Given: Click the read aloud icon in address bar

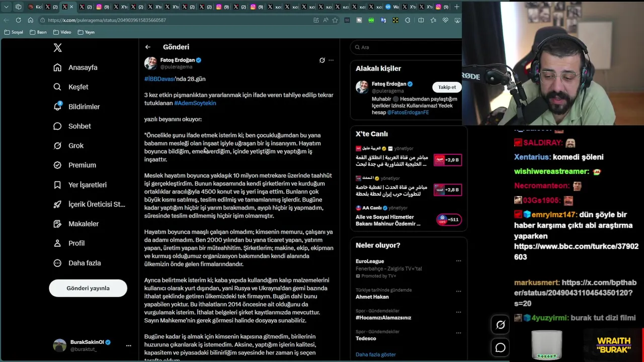Looking at the screenshot, I should 325,20.
